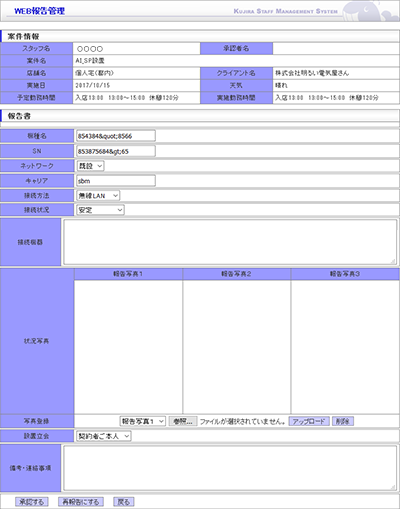Screen dimensions: 400x509
Task: Click the 参照... file browse button
Action: pos(183,421)
